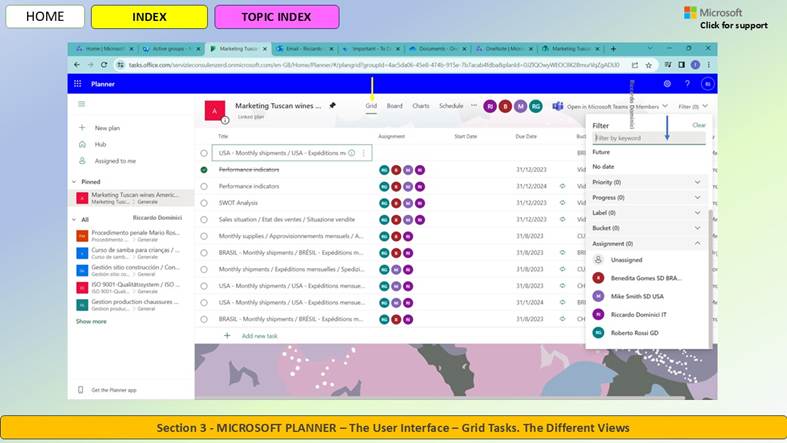This screenshot has height=443, width=787.
Task: Collapse the All plans section
Action: click(x=74, y=219)
